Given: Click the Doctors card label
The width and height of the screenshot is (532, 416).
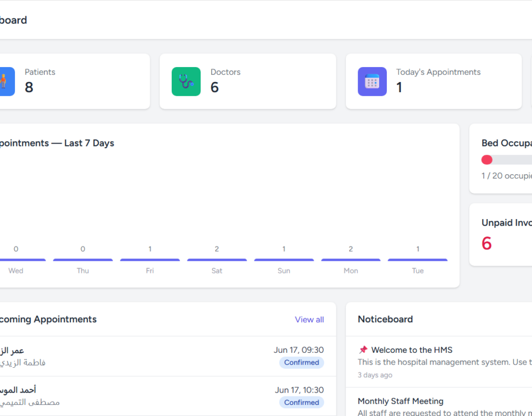Looking at the screenshot, I should tap(226, 72).
